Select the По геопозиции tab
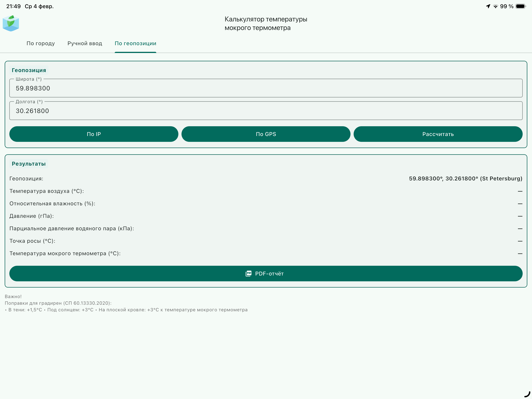The height and width of the screenshot is (399, 532). (135, 43)
